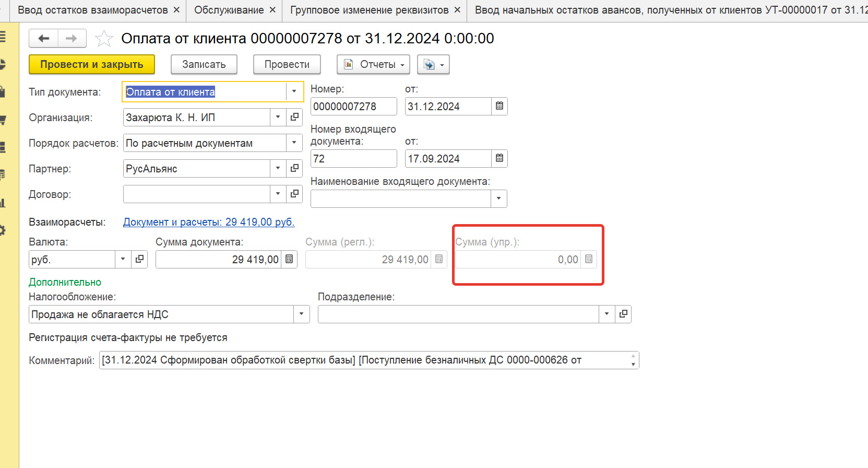The image size is (868, 468).
Task: Click the create-based-on icon button
Action: click(433, 65)
